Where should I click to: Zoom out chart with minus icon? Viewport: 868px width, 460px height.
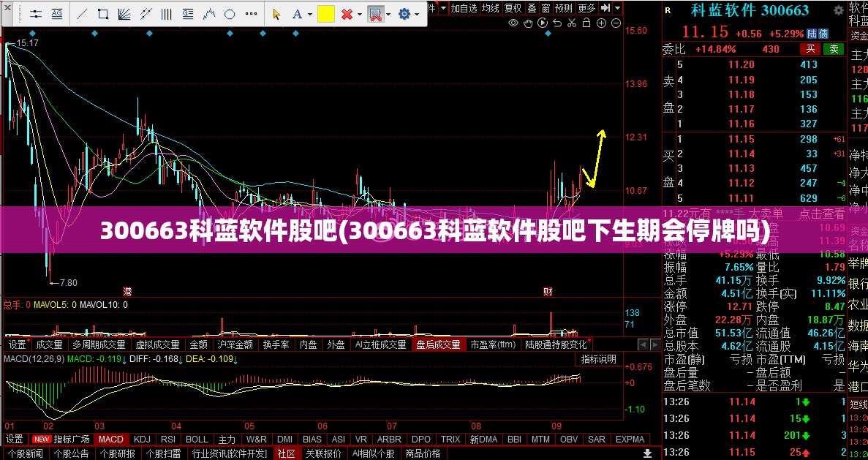[616, 23]
